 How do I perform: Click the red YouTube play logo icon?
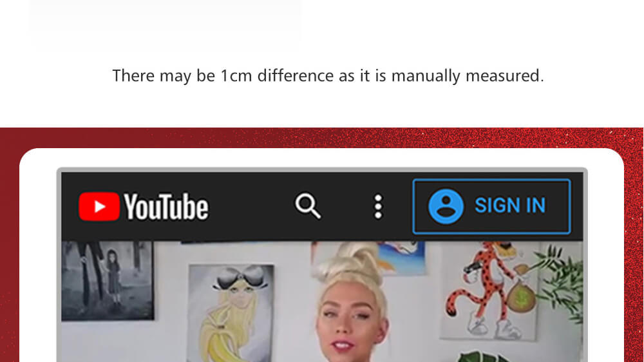coord(99,206)
